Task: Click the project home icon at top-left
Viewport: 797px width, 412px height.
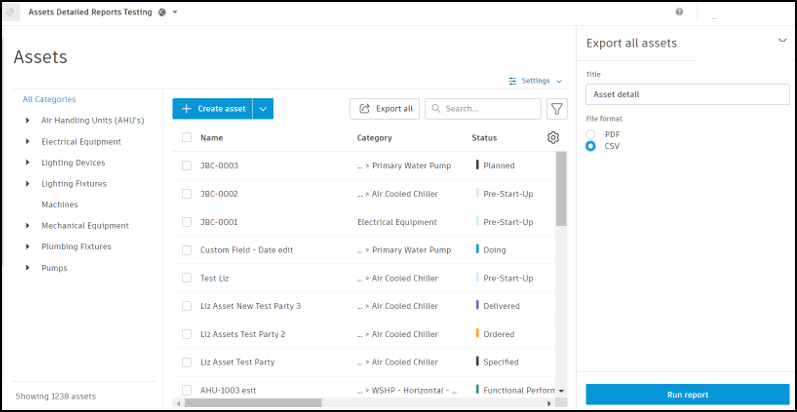Action: (12, 12)
